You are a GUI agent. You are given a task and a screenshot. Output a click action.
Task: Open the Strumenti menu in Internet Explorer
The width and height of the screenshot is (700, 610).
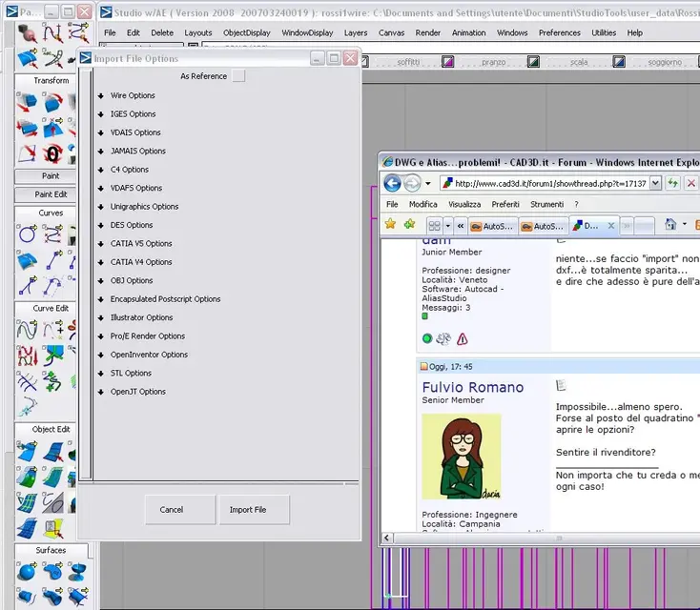pyautogui.click(x=546, y=204)
